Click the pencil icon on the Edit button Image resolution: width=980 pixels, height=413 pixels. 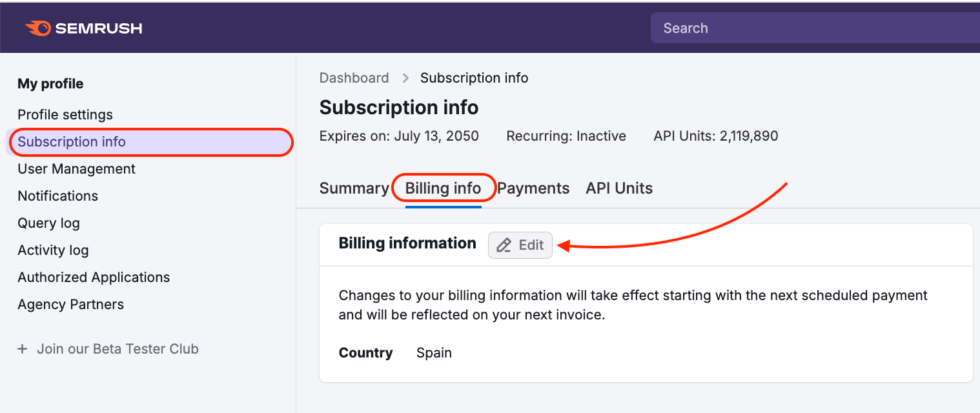(x=504, y=245)
